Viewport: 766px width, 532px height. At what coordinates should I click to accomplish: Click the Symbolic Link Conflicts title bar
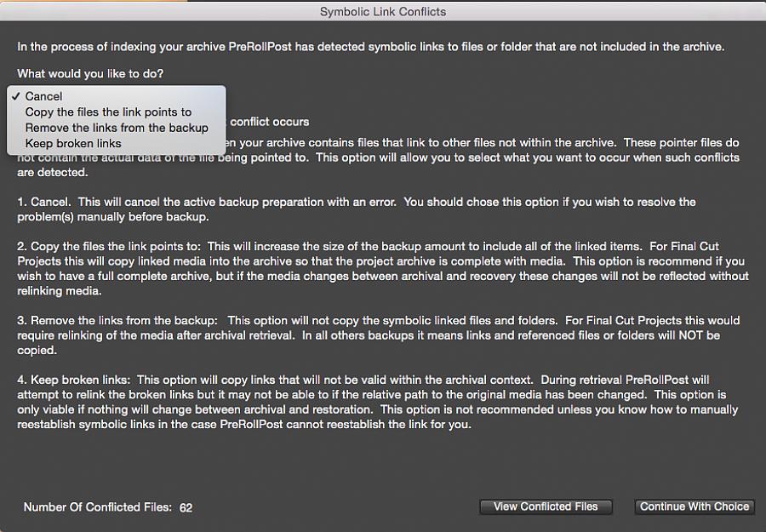click(x=383, y=12)
